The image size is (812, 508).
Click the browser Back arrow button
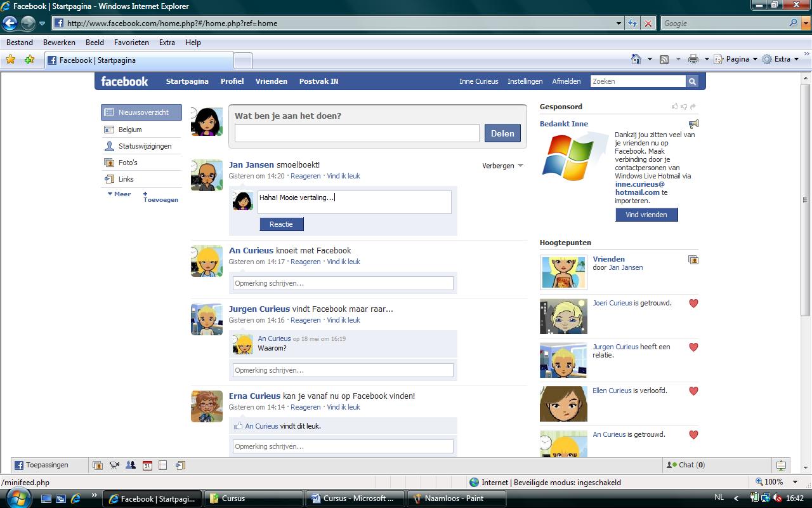(10, 23)
